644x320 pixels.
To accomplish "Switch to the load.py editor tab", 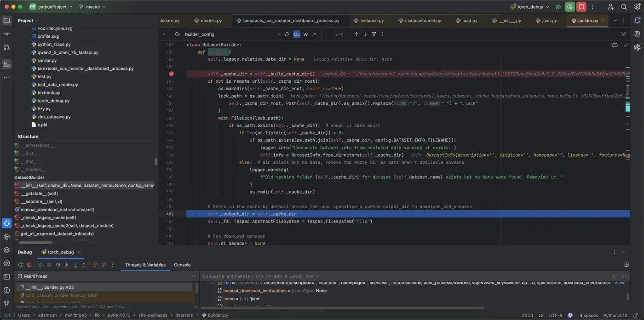I will (x=466, y=21).
